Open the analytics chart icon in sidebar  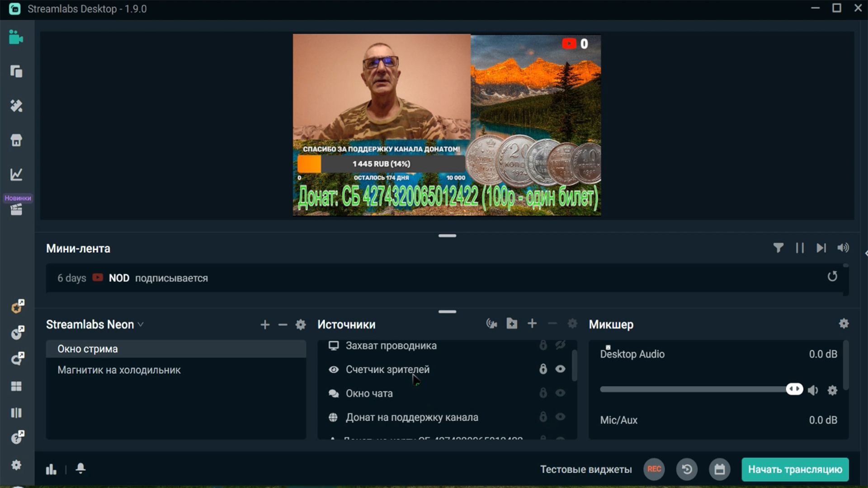click(x=16, y=174)
